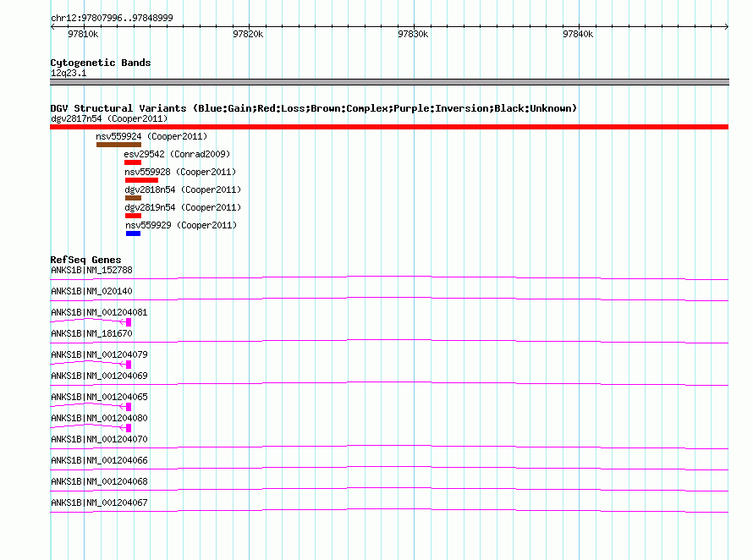Open transcript ANKS1B|NM_001204065

(x=99, y=398)
